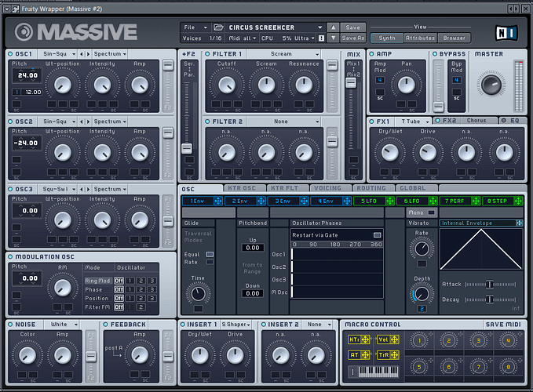Click the TrR macro assign icon

[394, 354]
